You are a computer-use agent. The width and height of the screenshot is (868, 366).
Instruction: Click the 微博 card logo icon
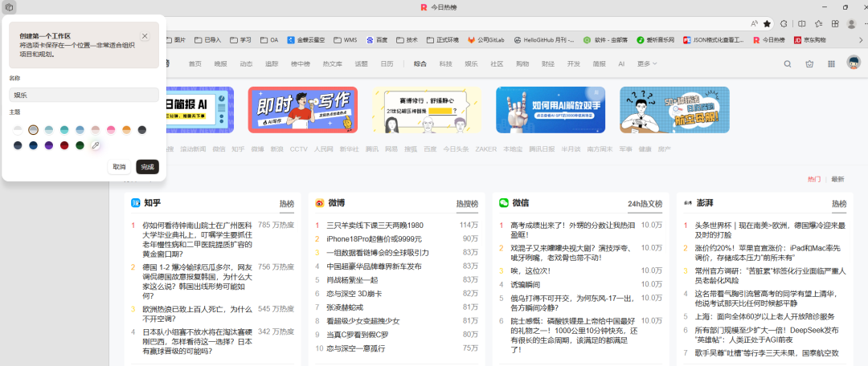(319, 203)
